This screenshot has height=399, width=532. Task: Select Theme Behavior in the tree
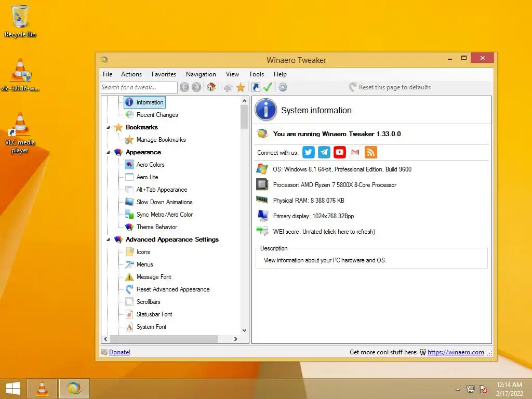[x=157, y=227]
